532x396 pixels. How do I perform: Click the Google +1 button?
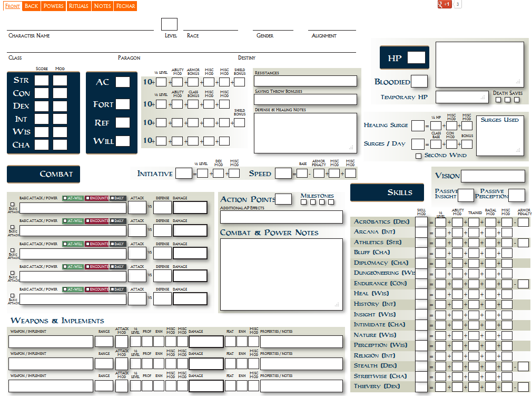pyautogui.click(x=445, y=5)
